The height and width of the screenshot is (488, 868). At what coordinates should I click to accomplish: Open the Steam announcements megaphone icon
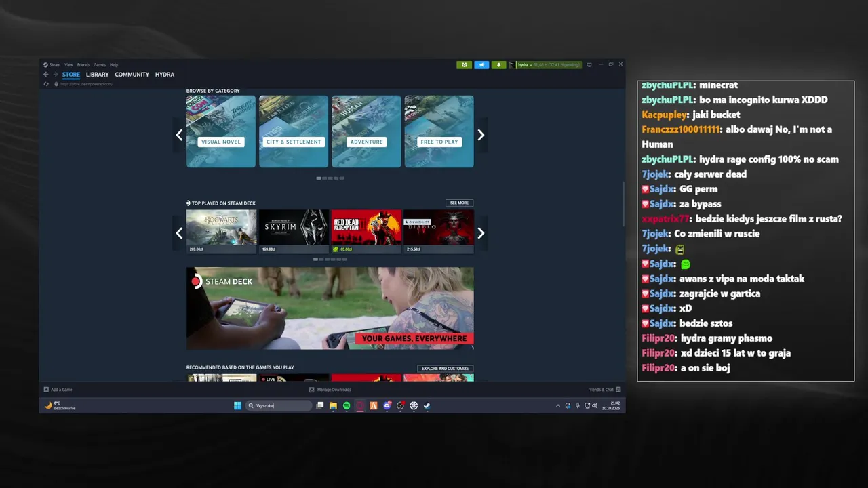coord(481,65)
